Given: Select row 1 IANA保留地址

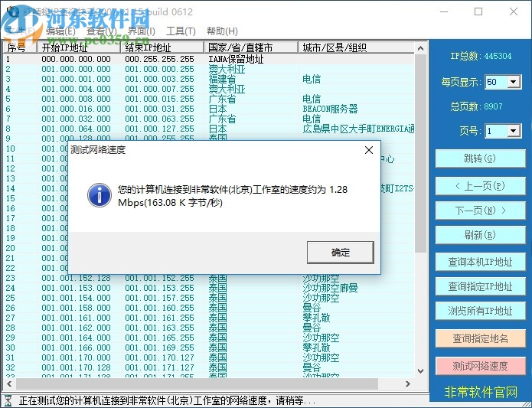Looking at the screenshot, I should click(x=209, y=59).
